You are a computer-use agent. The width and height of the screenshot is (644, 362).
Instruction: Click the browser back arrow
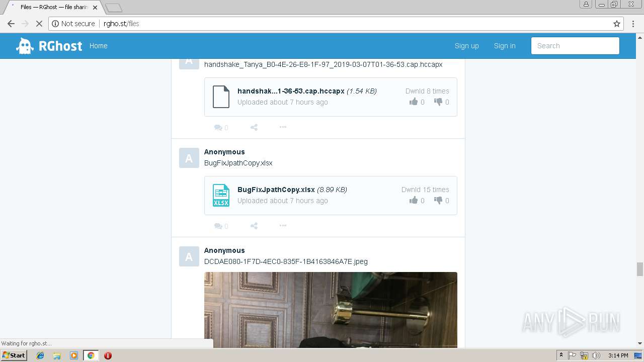[x=11, y=24]
